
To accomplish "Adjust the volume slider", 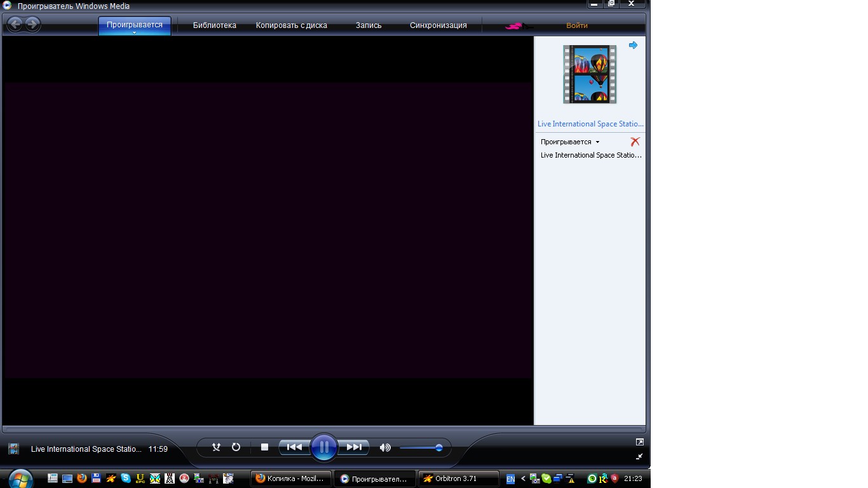I will (421, 448).
